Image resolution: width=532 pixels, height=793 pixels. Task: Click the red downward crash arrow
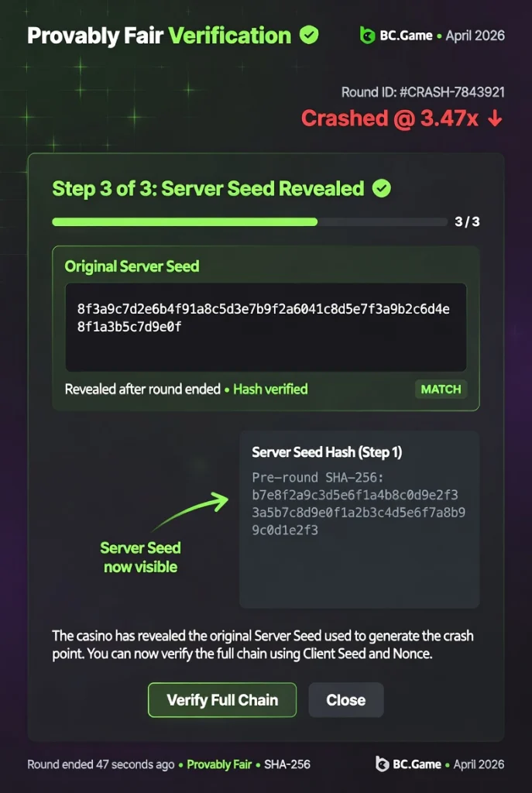point(493,118)
